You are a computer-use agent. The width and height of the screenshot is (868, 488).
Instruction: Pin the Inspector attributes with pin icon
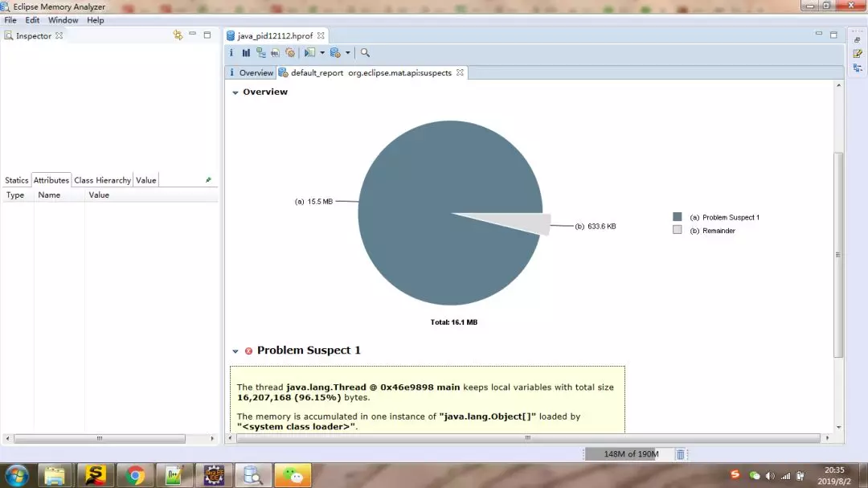click(x=208, y=180)
